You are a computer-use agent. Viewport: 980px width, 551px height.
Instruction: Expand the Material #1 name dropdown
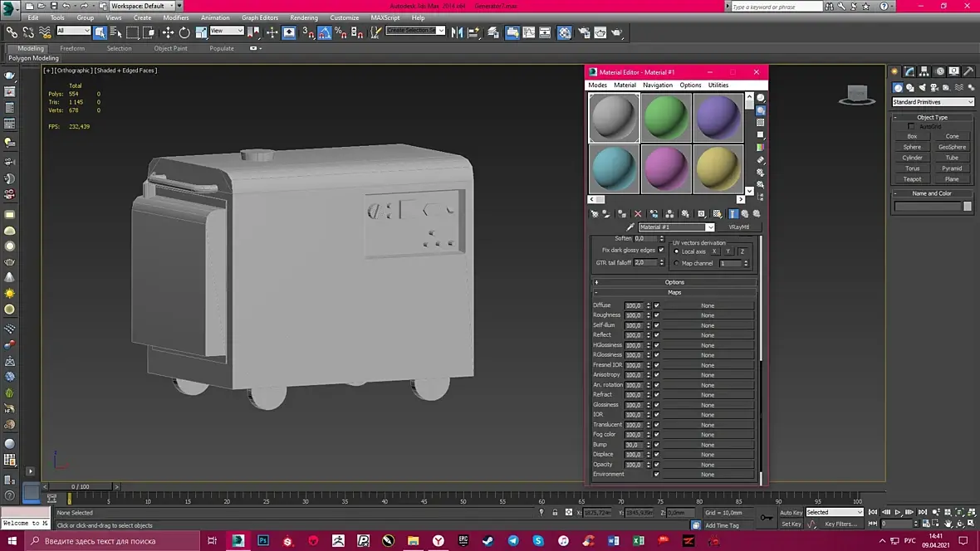pos(710,227)
